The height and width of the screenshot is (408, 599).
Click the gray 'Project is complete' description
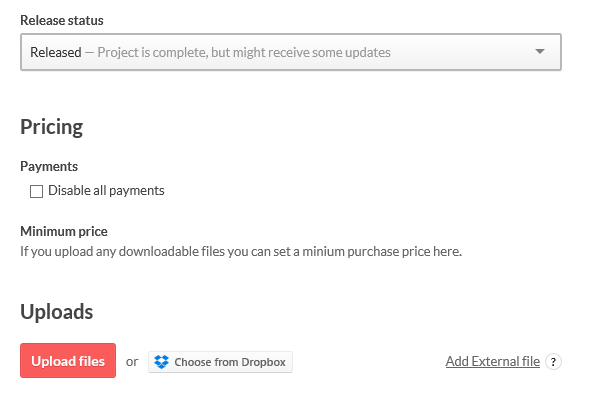coord(244,52)
